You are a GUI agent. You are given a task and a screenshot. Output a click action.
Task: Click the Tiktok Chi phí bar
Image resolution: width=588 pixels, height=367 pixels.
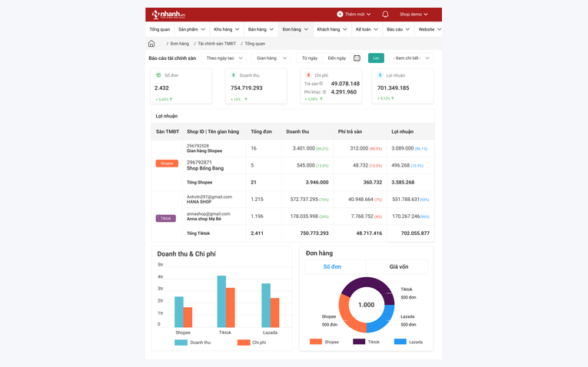coord(231,307)
